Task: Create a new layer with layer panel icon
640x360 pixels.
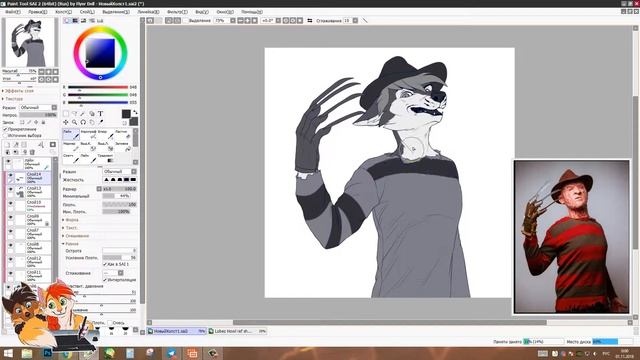Action: pyautogui.click(x=7, y=145)
